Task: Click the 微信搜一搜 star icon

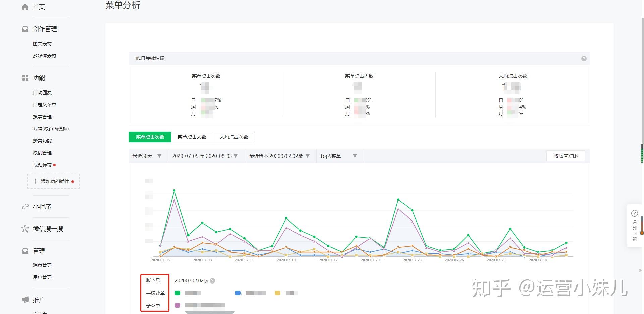Action: pos(25,229)
